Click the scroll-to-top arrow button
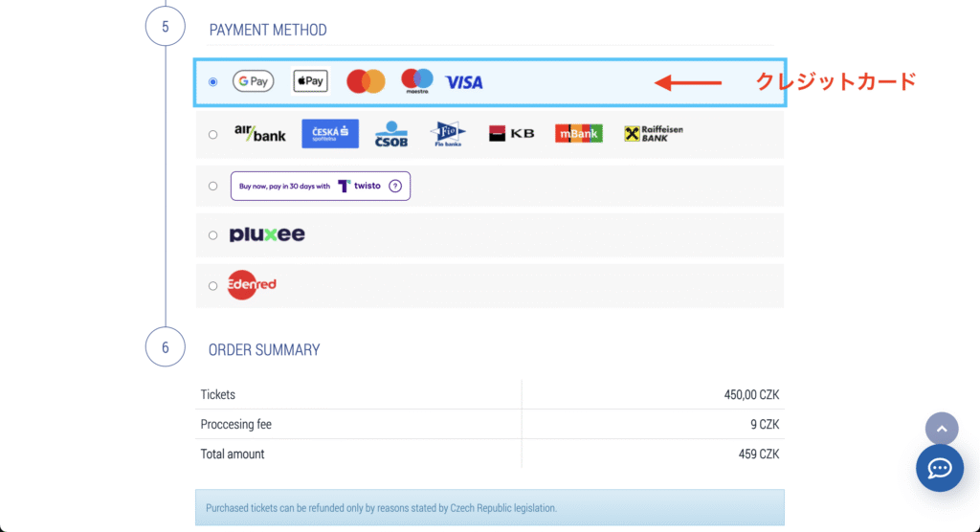This screenshot has height=532, width=980. click(941, 429)
